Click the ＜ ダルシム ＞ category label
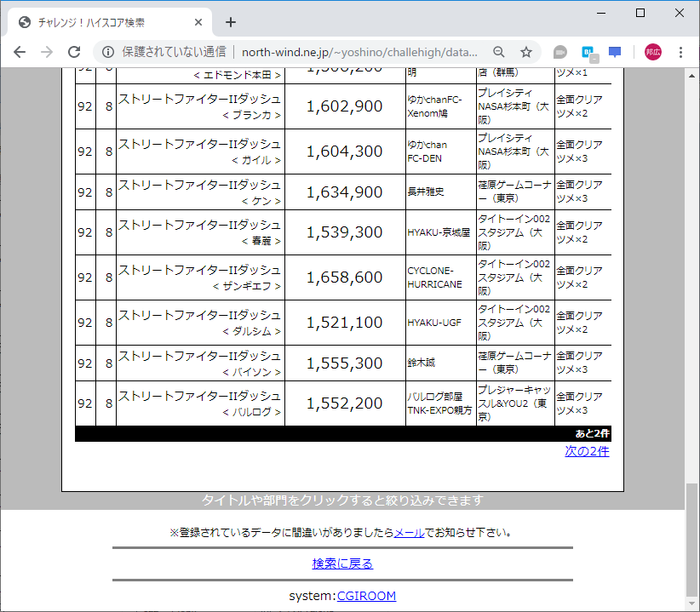 tap(251, 331)
